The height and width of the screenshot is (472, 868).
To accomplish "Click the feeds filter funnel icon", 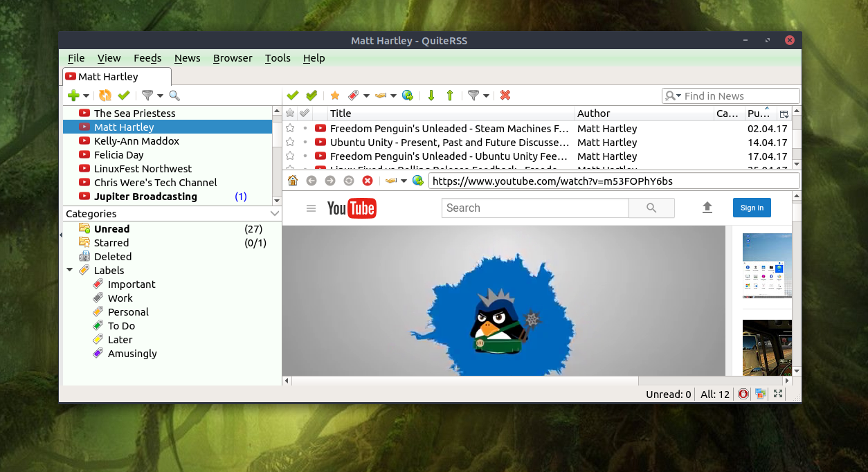I will [x=147, y=96].
